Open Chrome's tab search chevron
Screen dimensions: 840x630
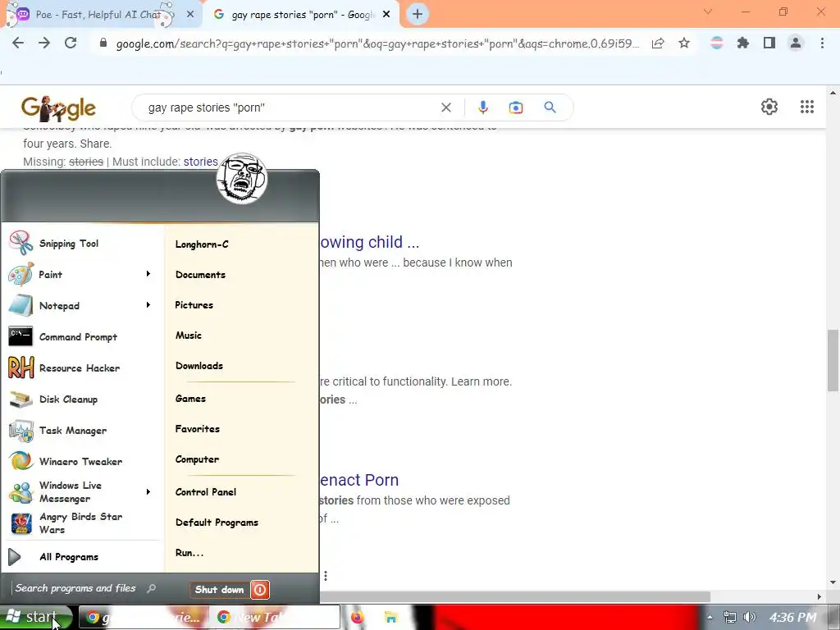point(708,11)
